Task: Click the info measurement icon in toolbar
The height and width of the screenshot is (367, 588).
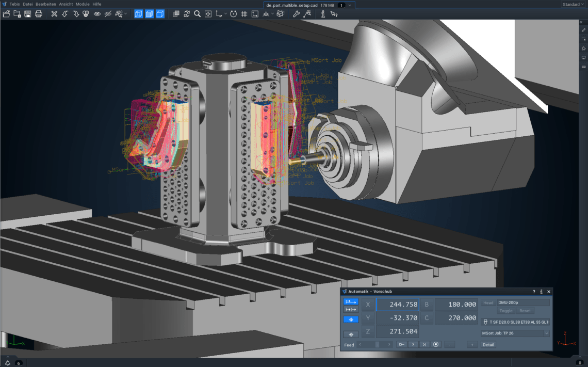Action: 323,14
